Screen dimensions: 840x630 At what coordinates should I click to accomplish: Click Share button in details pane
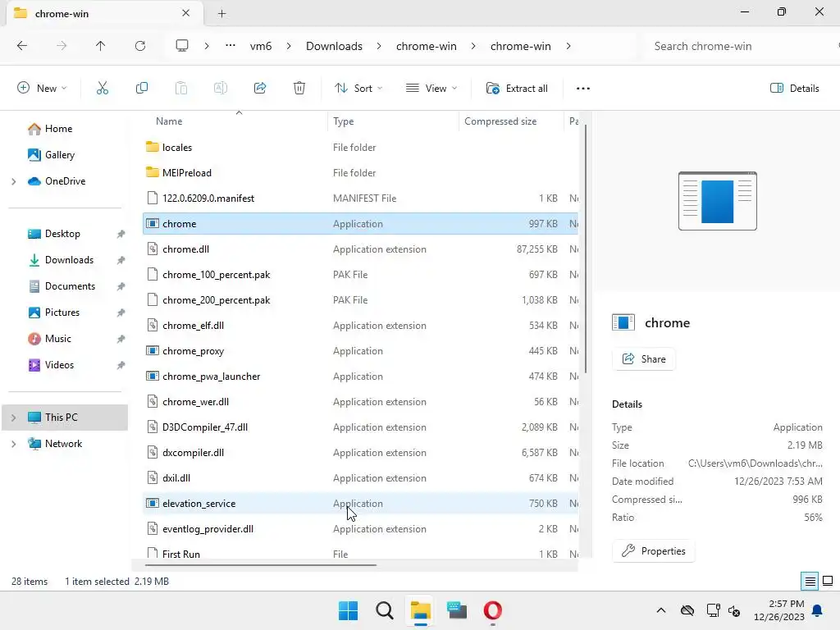point(644,359)
